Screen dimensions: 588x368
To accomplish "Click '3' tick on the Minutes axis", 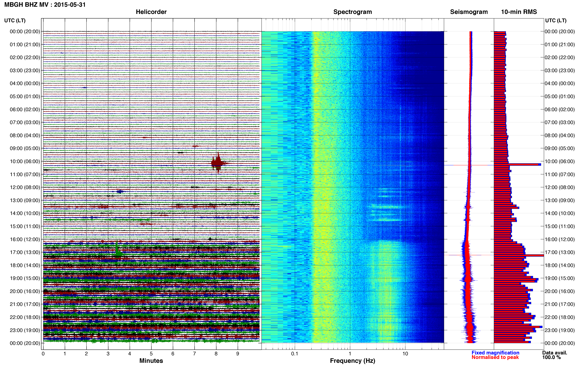I will pyautogui.click(x=108, y=354).
